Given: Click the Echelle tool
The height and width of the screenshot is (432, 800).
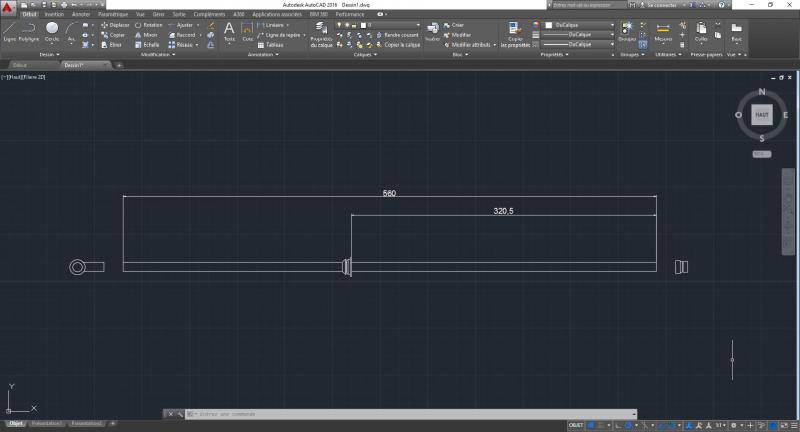Looking at the screenshot, I should coord(147,45).
